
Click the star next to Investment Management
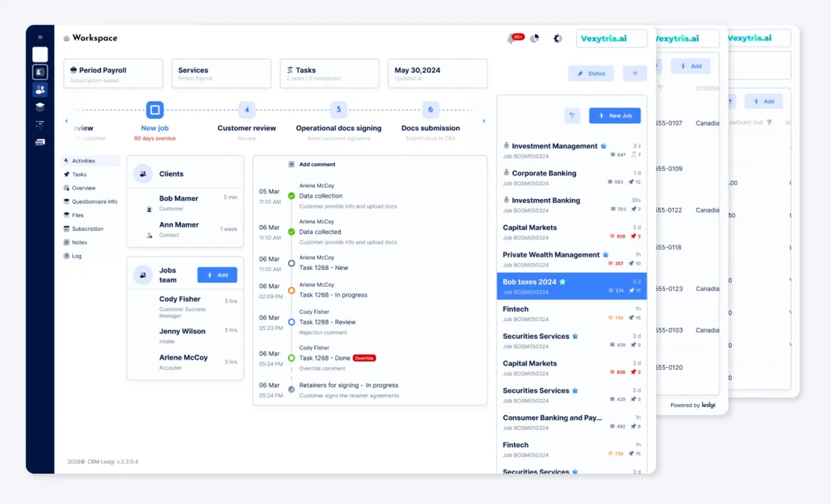tap(603, 146)
